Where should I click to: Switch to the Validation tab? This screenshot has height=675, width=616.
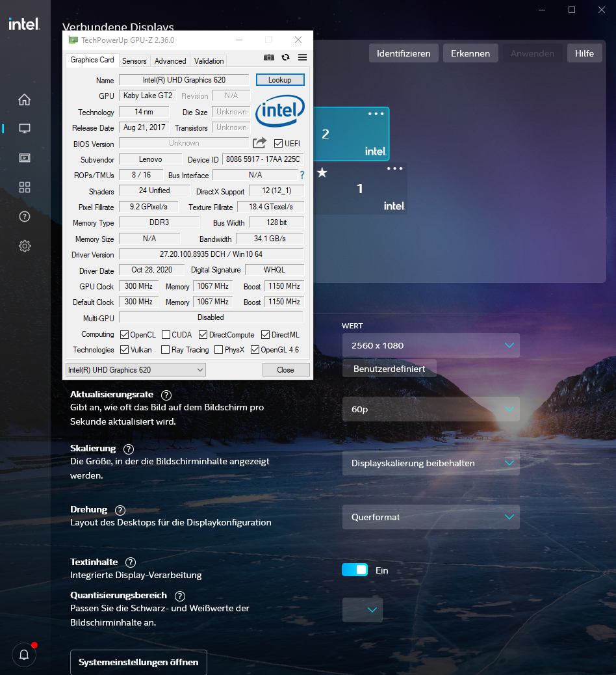coord(209,61)
